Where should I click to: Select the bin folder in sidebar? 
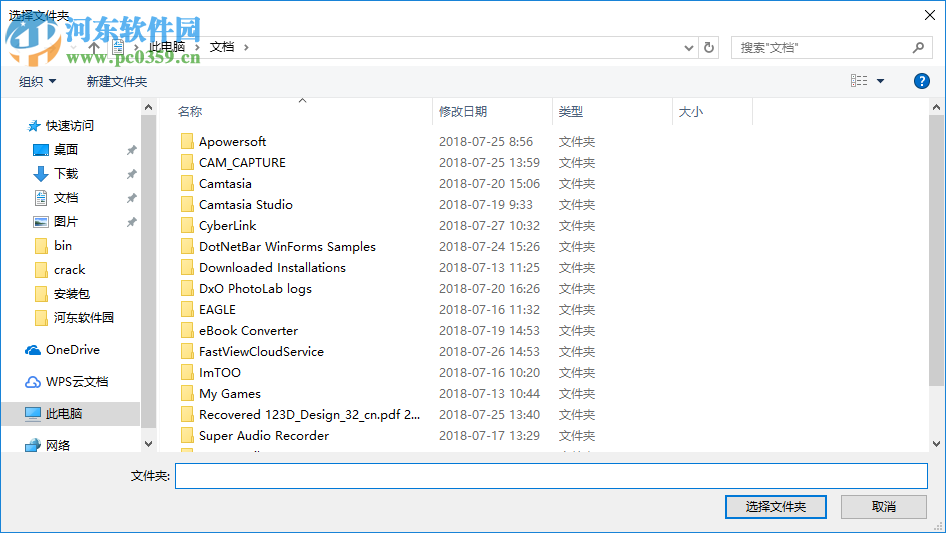(63, 246)
